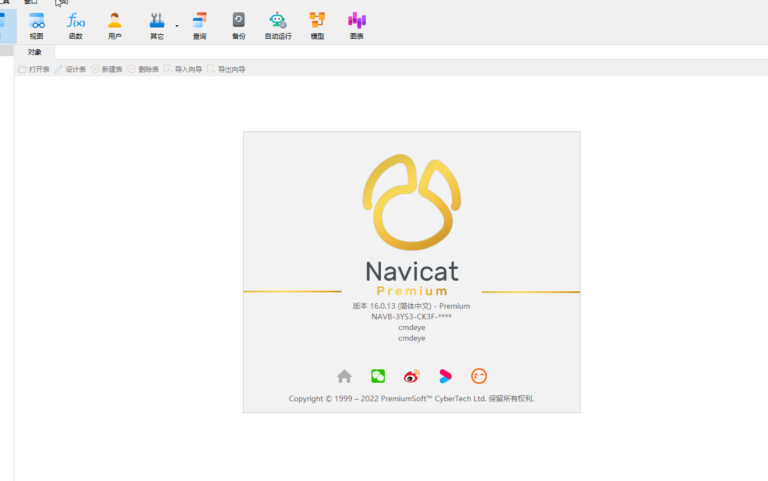Open the 视图 (Views) toolbar icon

coord(36,26)
